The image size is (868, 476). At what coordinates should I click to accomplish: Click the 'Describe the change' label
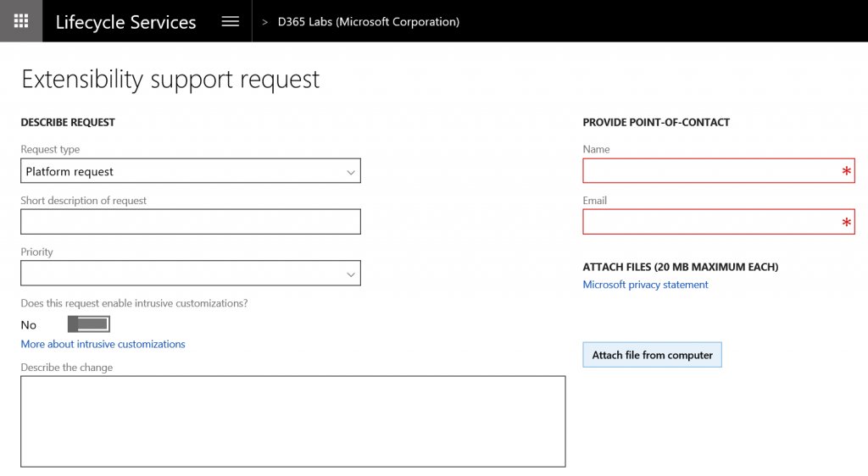click(66, 367)
